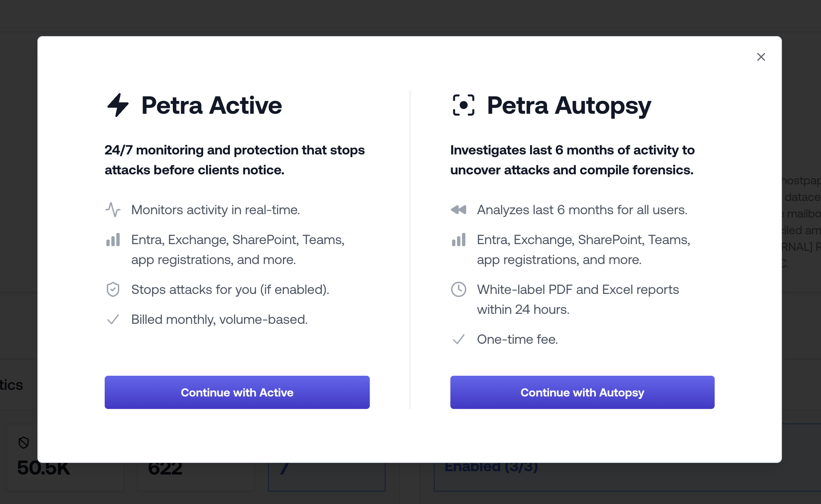Click the Petra Autopsy heading
This screenshot has height=504, width=821.
[x=569, y=105]
